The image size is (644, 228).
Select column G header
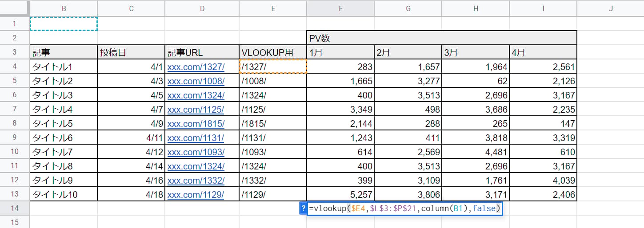point(408,8)
